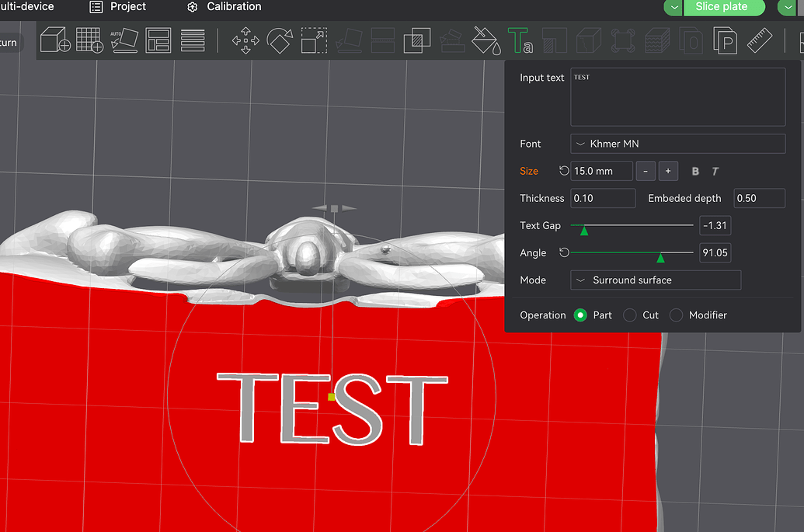
Task: Open the Font dropdown showing Khmer MN
Action: (x=678, y=144)
